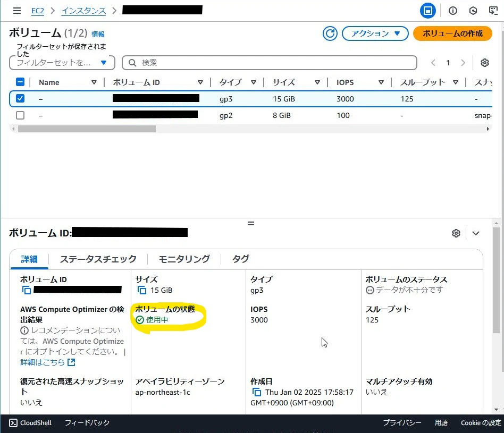Click the ボリュームの作成 button

(x=452, y=33)
